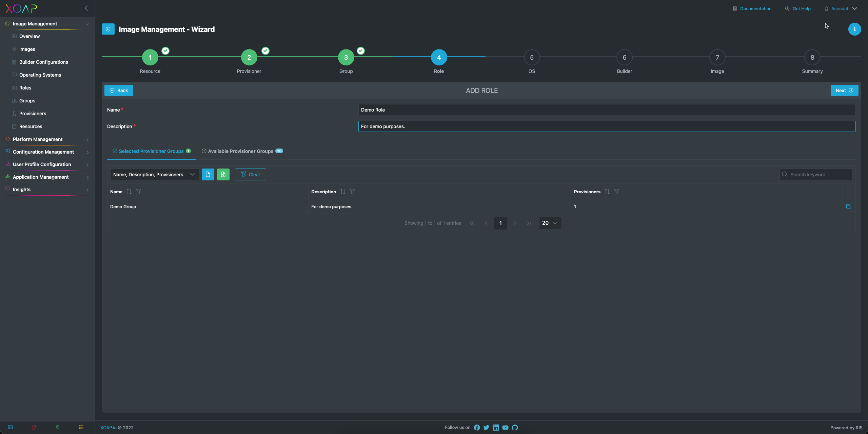The width and height of the screenshot is (868, 434).
Task: Click the Demo Group row action icon
Action: pyautogui.click(x=848, y=206)
